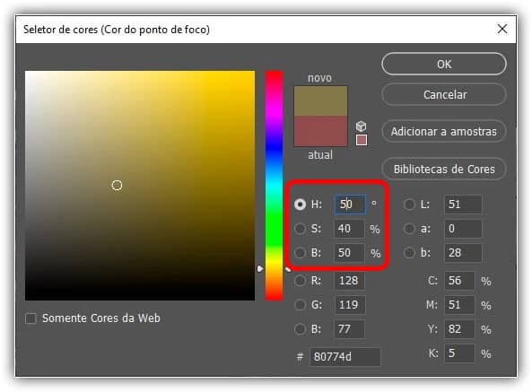The height and width of the screenshot is (392, 532).
Task: Click the vertical hue spectrum slider
Action: [275, 186]
